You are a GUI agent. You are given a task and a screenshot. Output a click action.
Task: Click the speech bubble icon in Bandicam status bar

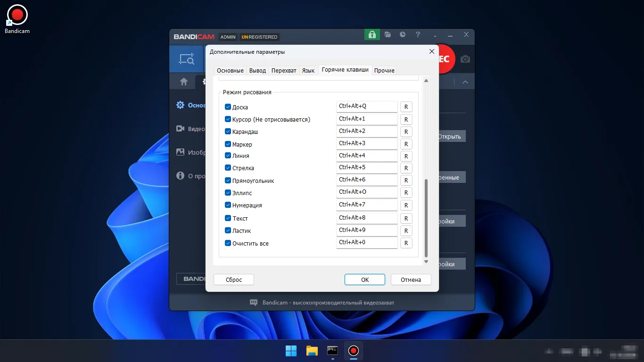click(x=254, y=303)
